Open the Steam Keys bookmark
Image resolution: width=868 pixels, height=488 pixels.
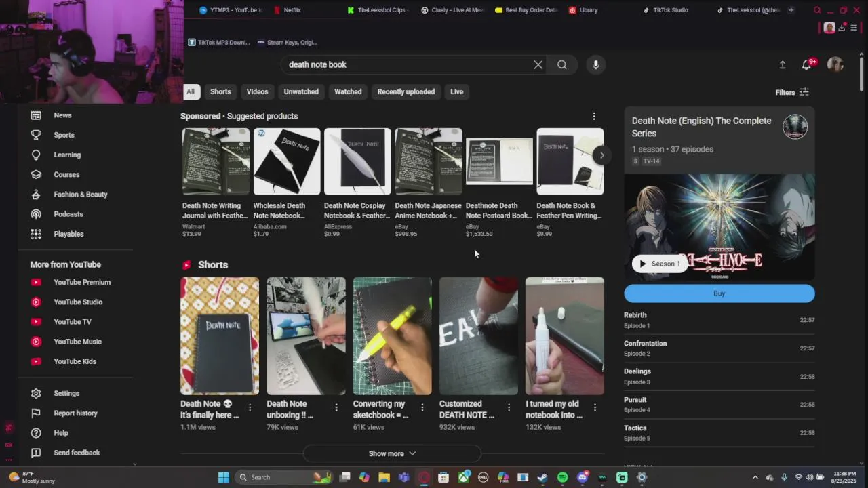pos(288,42)
